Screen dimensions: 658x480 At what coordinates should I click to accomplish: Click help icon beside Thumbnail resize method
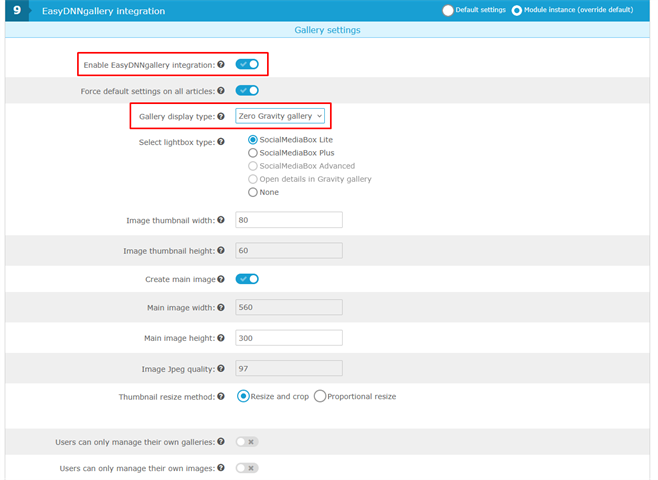pos(221,396)
